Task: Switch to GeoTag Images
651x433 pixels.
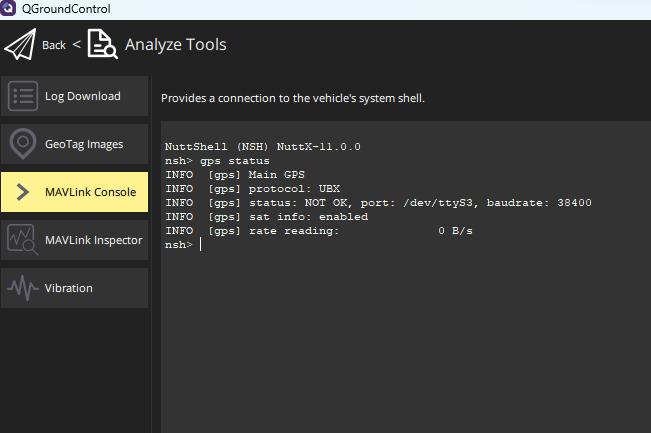Action: coord(84,144)
